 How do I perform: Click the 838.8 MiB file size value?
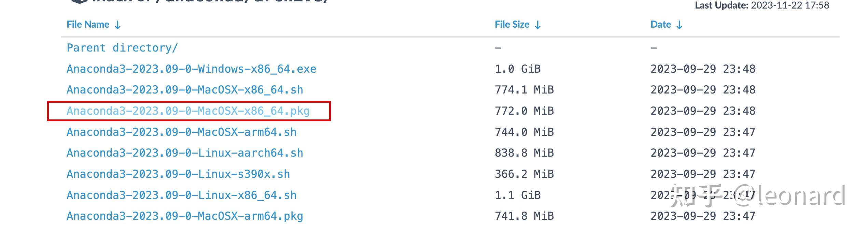click(524, 153)
